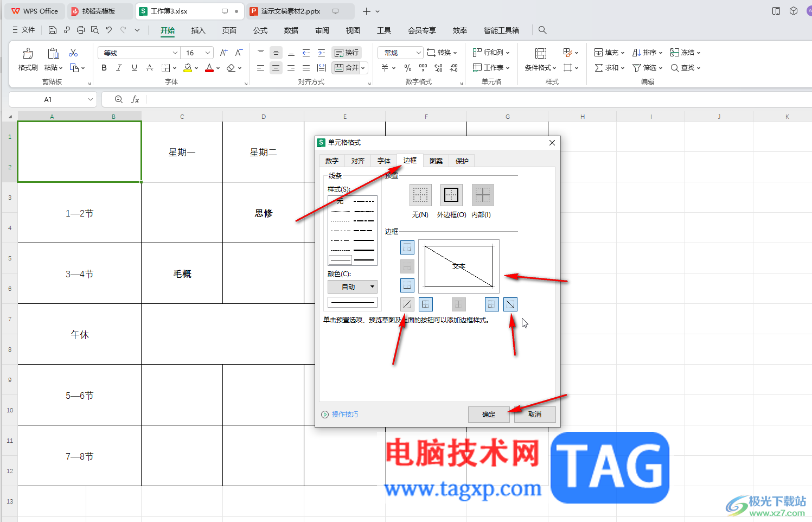This screenshot has height=522, width=812.
Task: Click 取消 to cancel the dialog
Action: tap(535, 415)
